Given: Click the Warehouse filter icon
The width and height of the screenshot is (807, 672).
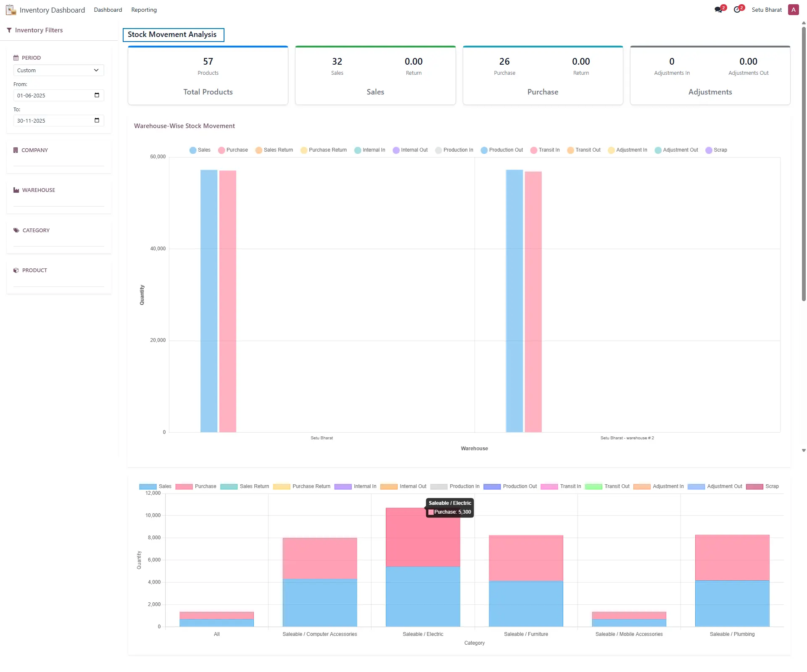Looking at the screenshot, I should click(16, 190).
